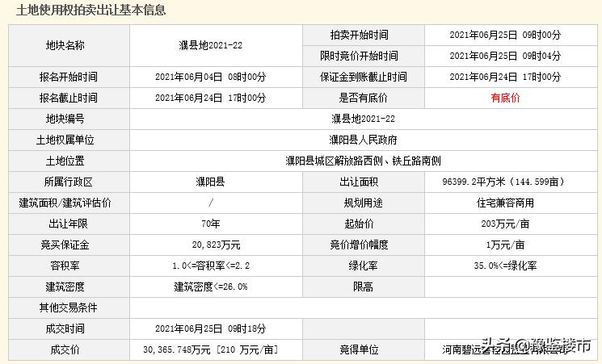Select the 成交价 label
The image size is (602, 364).
pyautogui.click(x=65, y=349)
